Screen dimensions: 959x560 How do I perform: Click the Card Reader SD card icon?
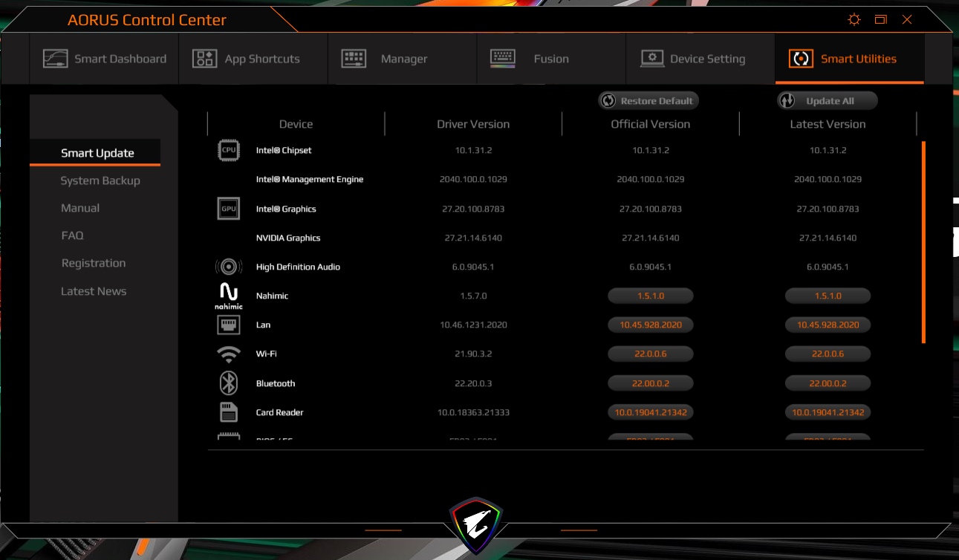coord(229,412)
